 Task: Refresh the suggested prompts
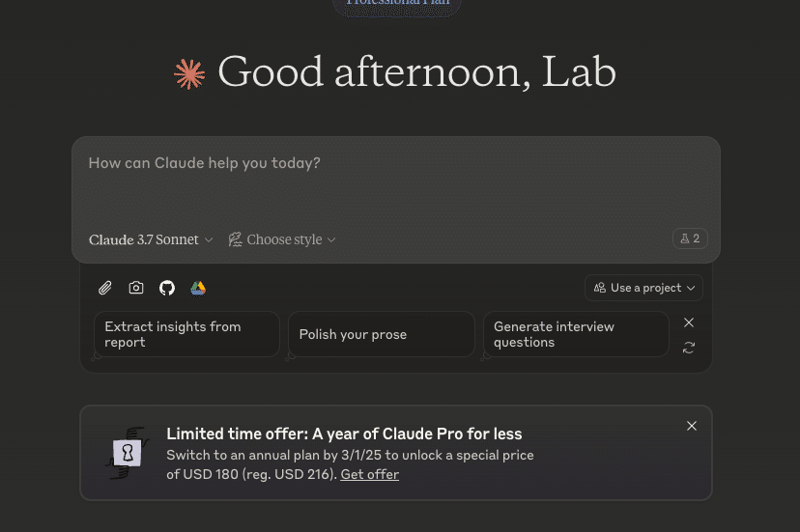tap(689, 348)
